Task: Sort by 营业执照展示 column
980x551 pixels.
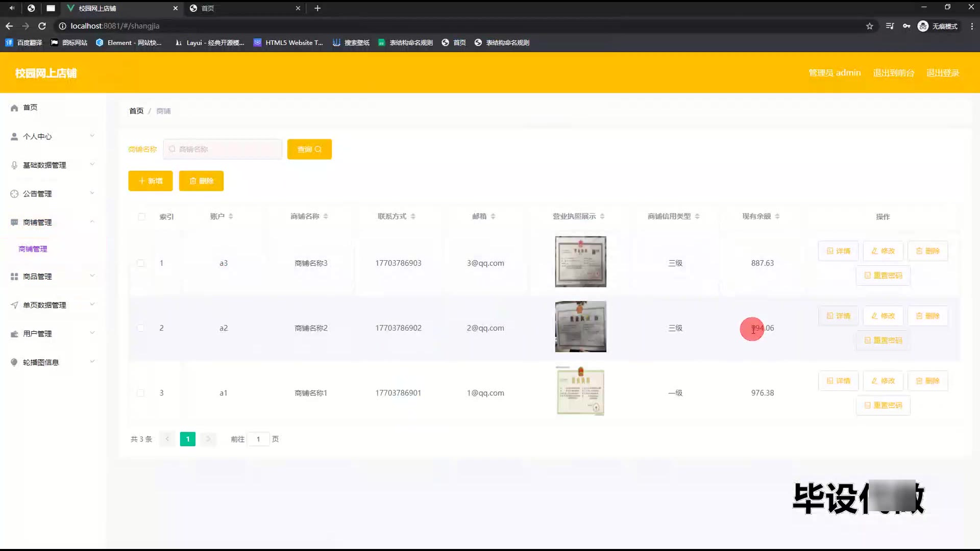Action: (602, 216)
